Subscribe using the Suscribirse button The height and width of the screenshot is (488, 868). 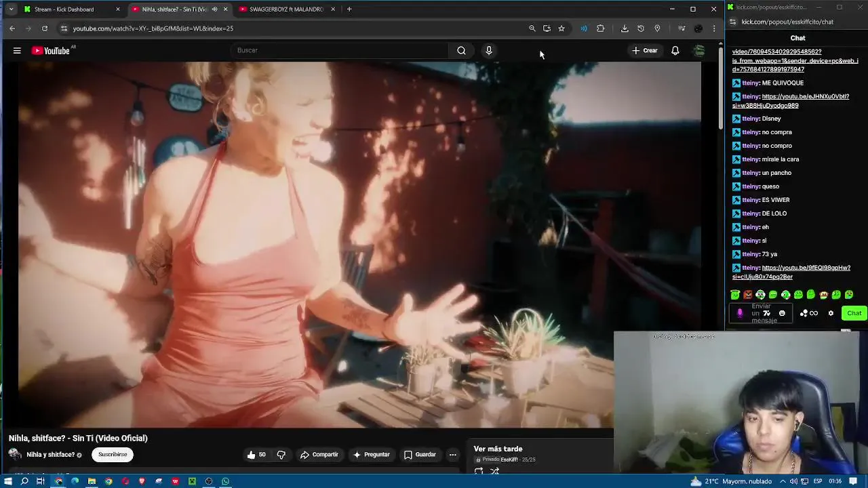pos(113,455)
